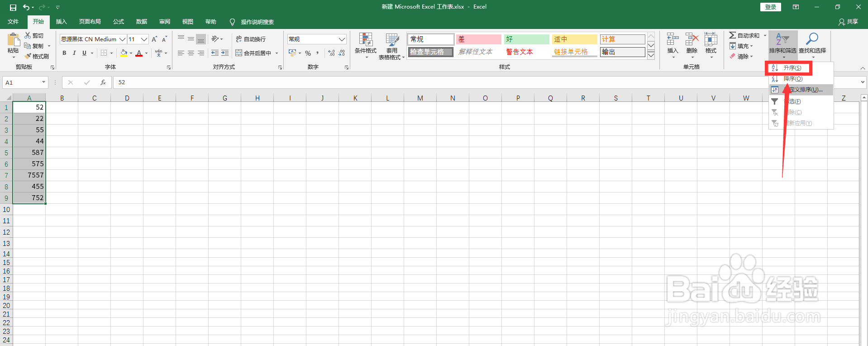Increase font size with the large A
Image resolution: width=868 pixels, height=346 pixels.
coord(154,39)
